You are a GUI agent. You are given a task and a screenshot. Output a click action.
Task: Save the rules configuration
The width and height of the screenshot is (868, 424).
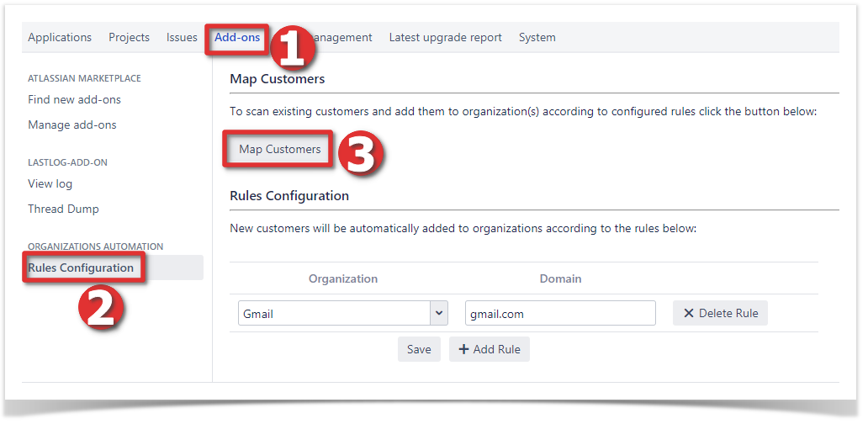click(419, 349)
